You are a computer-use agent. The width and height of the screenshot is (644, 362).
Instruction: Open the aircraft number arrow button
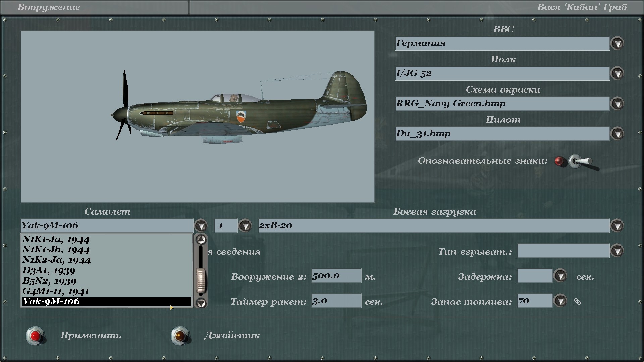245,226
